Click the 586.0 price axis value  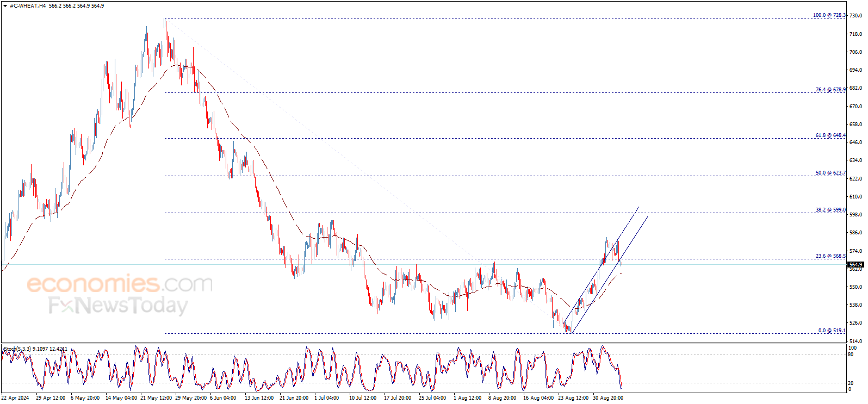(x=855, y=233)
